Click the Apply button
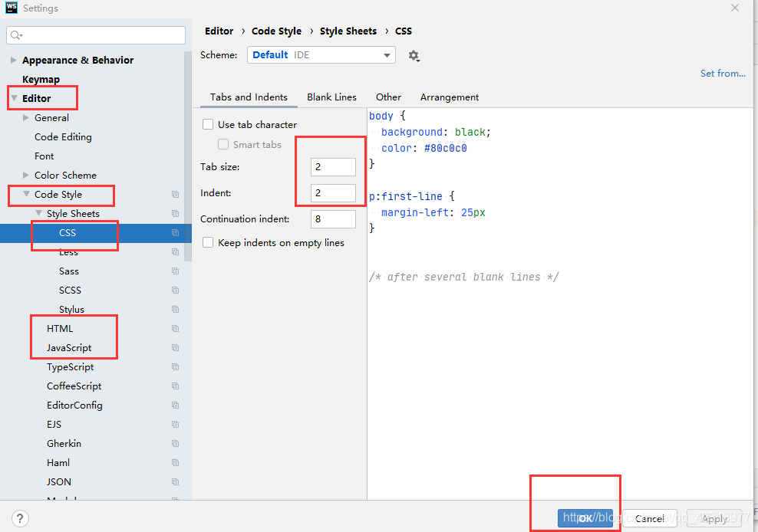This screenshot has width=758, height=532. (714, 518)
